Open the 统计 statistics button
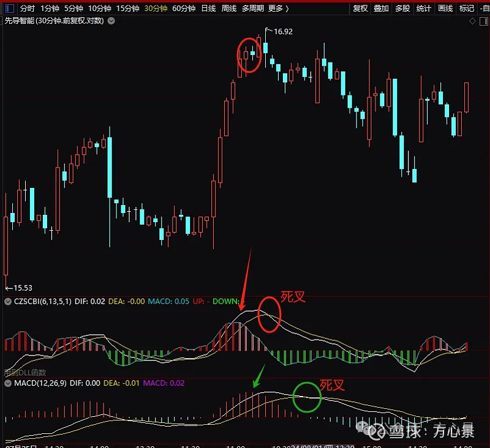490x448 pixels. [423, 9]
